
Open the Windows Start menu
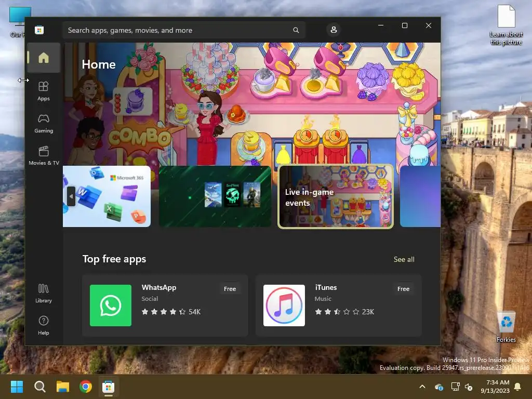point(17,387)
